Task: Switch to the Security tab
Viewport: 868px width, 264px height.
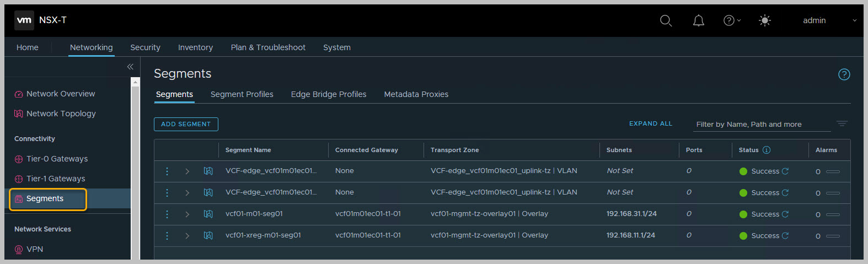Action: click(145, 47)
